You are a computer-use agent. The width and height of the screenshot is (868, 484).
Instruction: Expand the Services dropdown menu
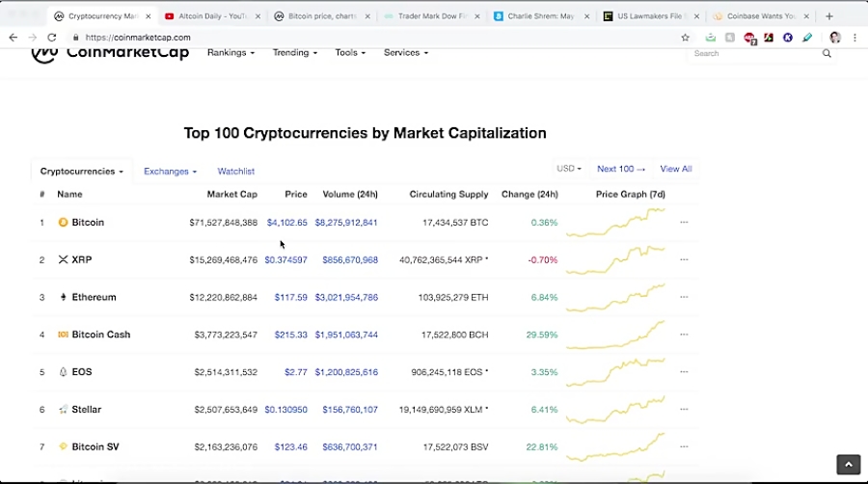tap(406, 53)
